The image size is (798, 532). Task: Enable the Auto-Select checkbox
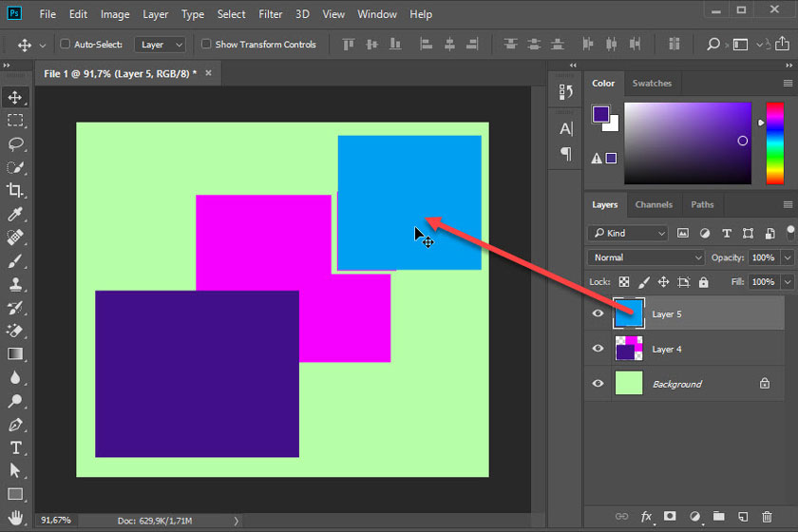(x=66, y=44)
